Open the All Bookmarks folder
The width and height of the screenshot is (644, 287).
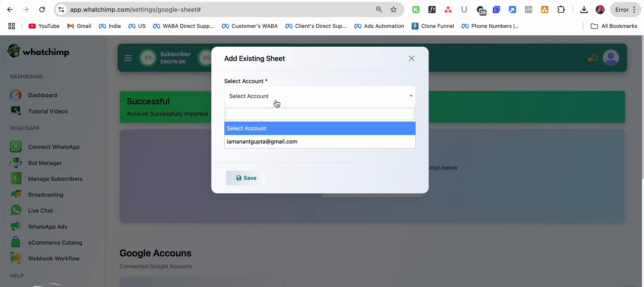614,26
